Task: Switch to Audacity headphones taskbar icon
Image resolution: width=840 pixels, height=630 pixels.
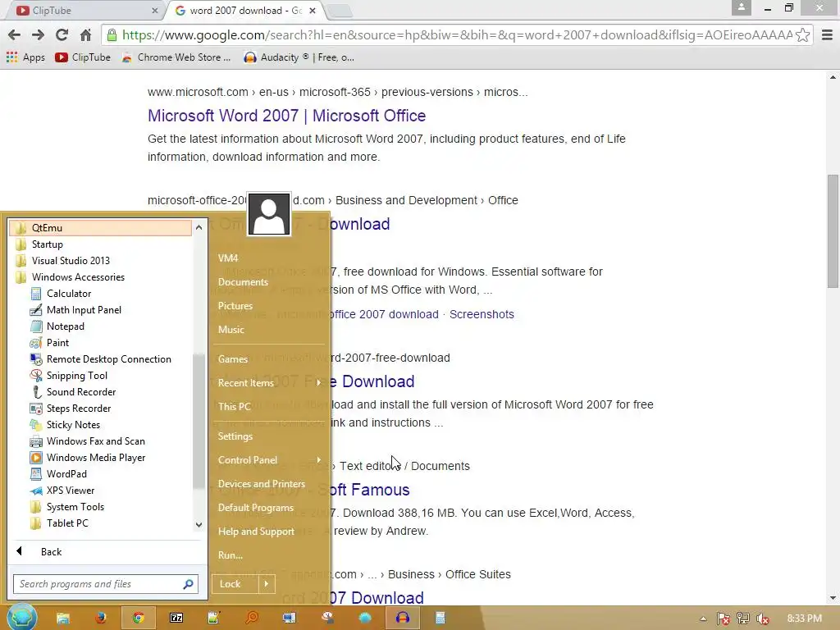Action: (x=403, y=619)
